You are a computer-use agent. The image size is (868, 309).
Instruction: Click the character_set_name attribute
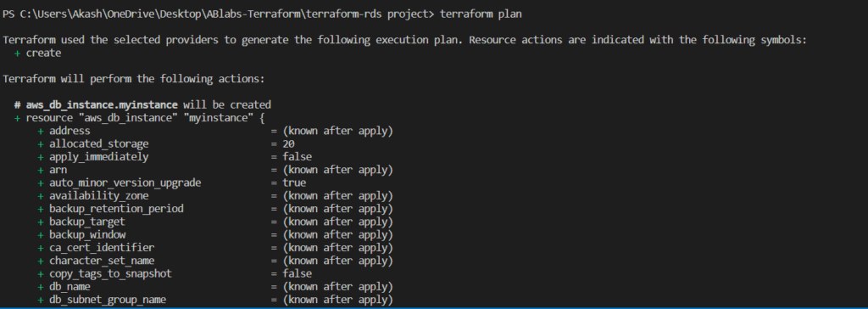(102, 261)
